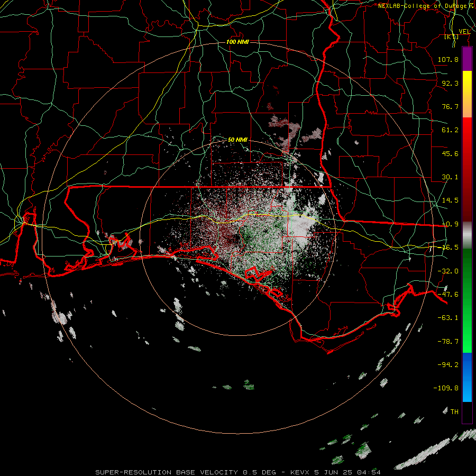Click the -0.9 value on velocity scale

pos(450,224)
